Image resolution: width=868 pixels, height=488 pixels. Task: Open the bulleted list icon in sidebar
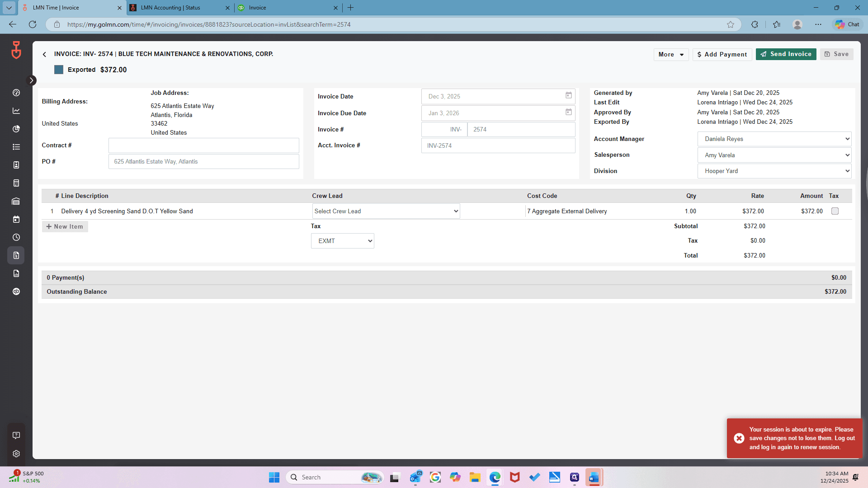[x=16, y=147]
